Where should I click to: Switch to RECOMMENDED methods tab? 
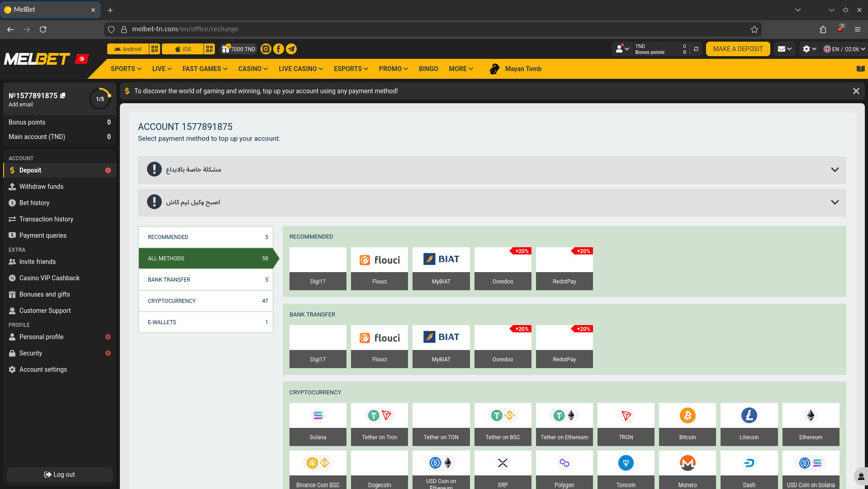click(x=206, y=237)
